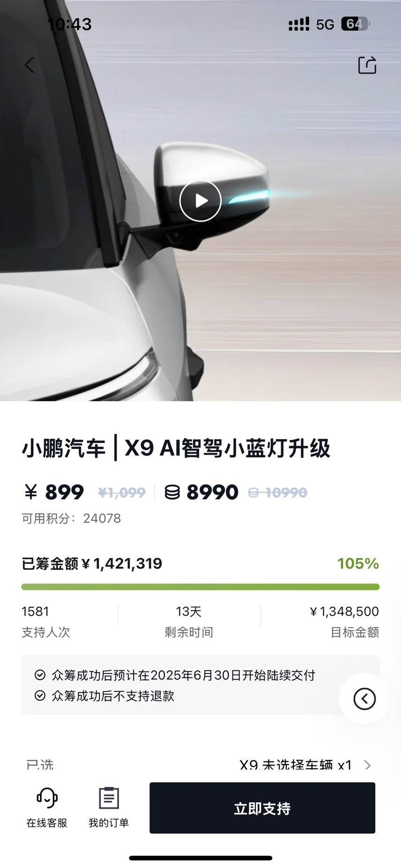Tap the 105% funding percentage
The image size is (401, 868).
[x=358, y=563]
